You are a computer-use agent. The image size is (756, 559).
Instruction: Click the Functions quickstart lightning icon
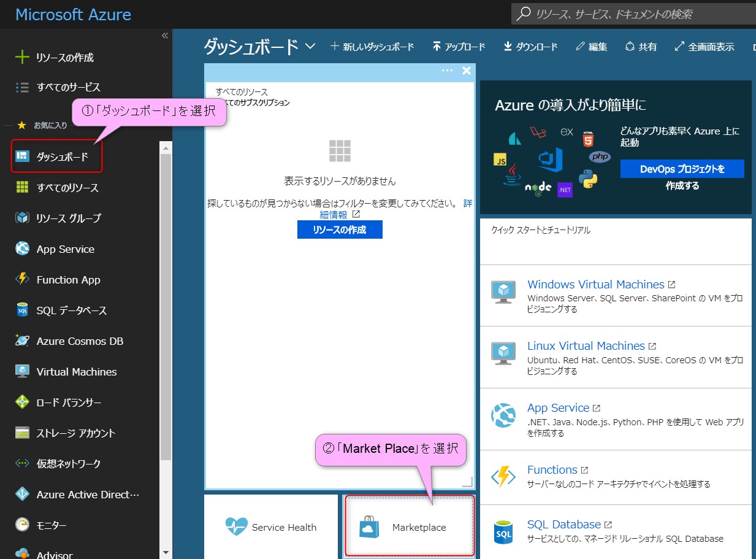pos(503,477)
